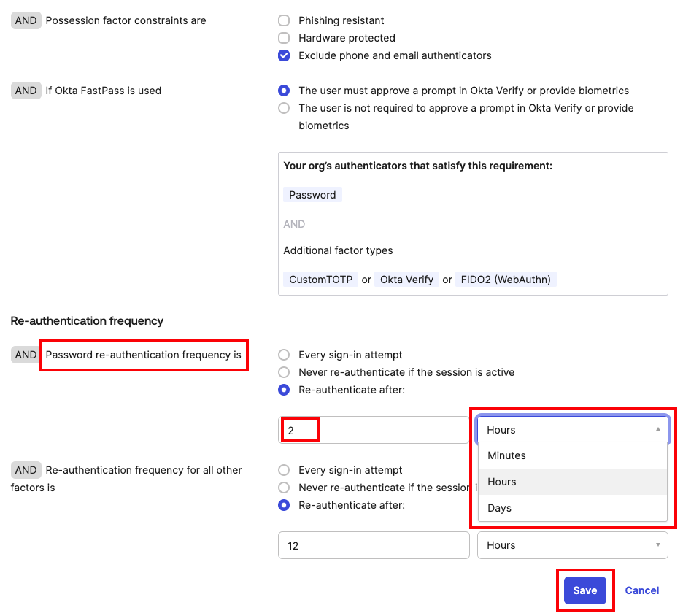The image size is (683, 616).
Task: Edit the password re-authentication value field showing 2
Action: click(299, 430)
